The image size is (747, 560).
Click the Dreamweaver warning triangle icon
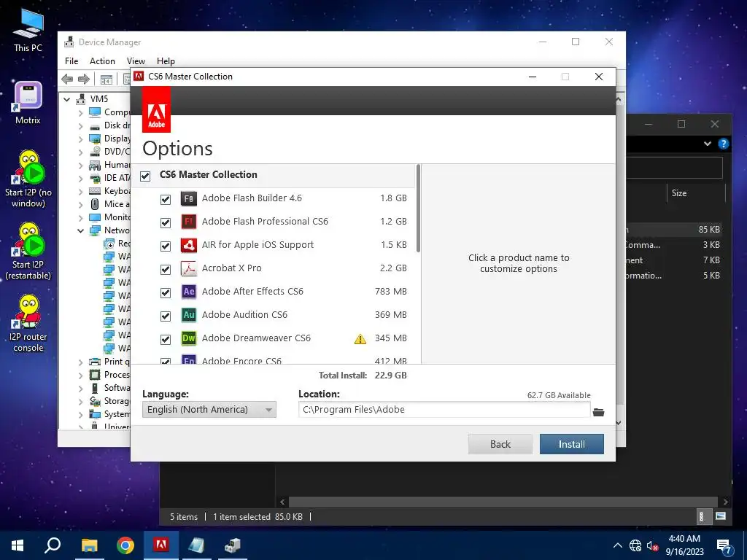pos(360,338)
